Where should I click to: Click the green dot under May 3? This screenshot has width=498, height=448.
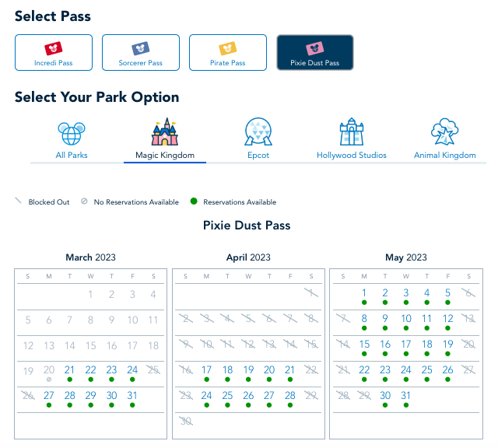coord(406,303)
